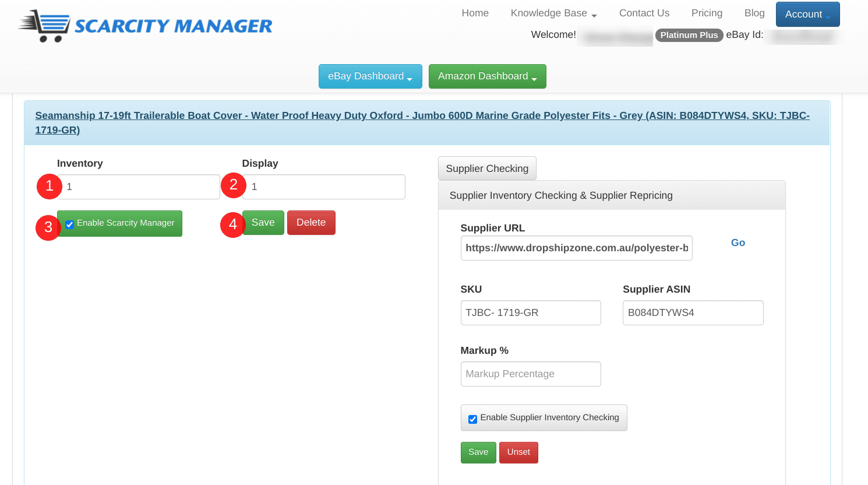The height and width of the screenshot is (485, 868).
Task: Click the Inventory label text
Action: [x=80, y=163]
